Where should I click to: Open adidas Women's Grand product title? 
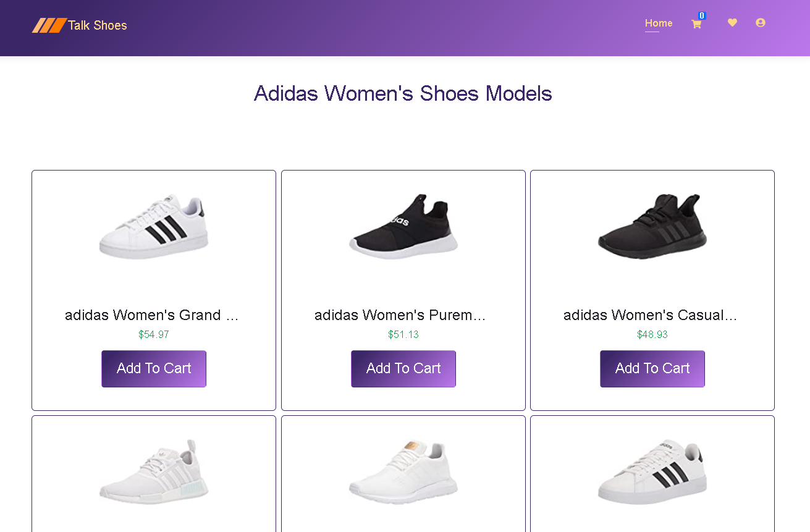tap(152, 315)
